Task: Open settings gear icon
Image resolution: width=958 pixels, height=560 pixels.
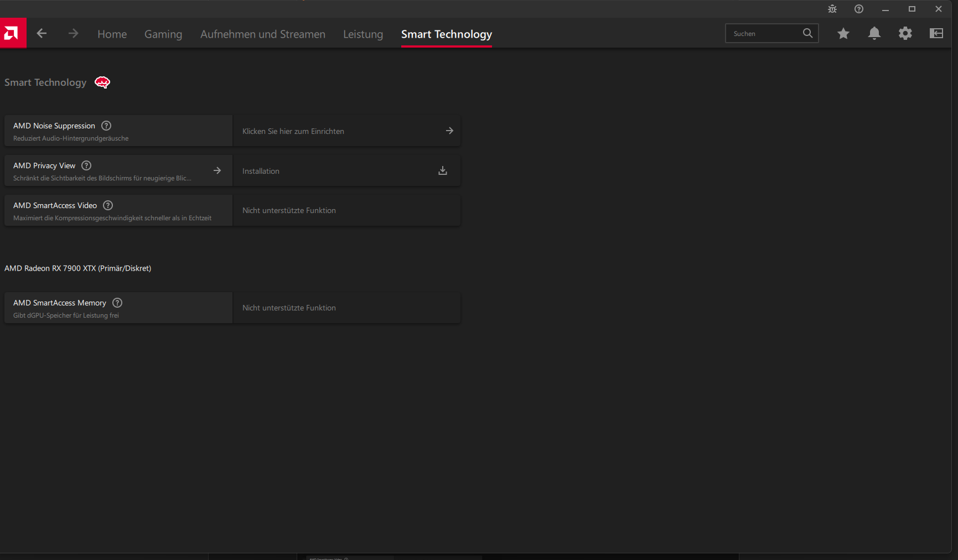Action: (x=905, y=33)
